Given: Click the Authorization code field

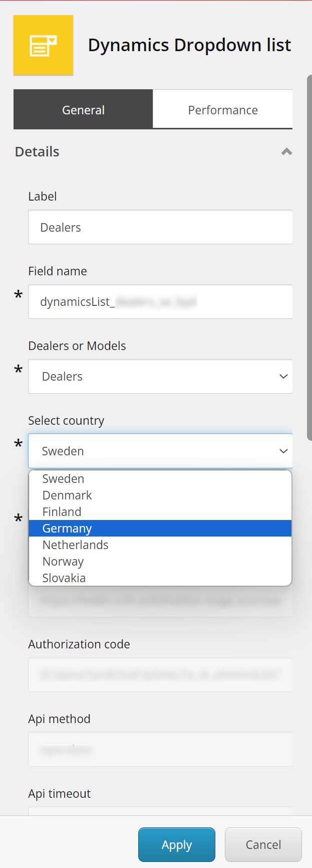Looking at the screenshot, I should click(x=160, y=675).
